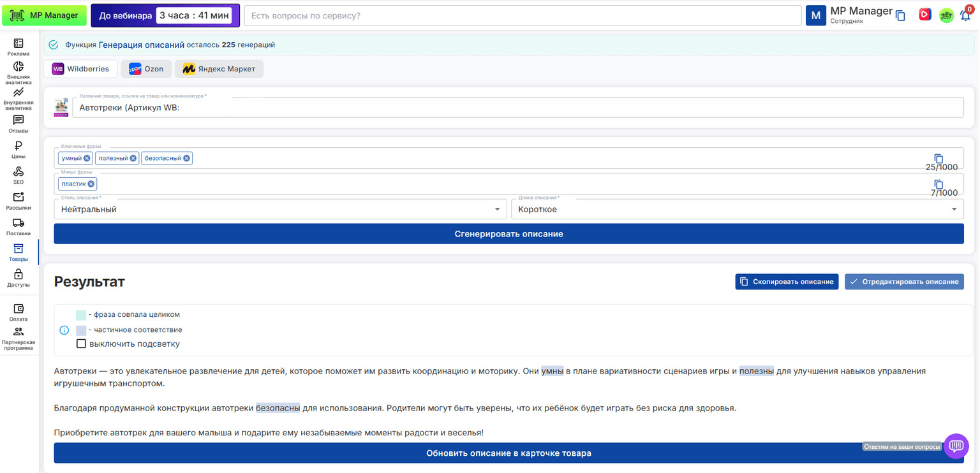Click the info icon in the legend
The image size is (980, 473).
tap(64, 330)
